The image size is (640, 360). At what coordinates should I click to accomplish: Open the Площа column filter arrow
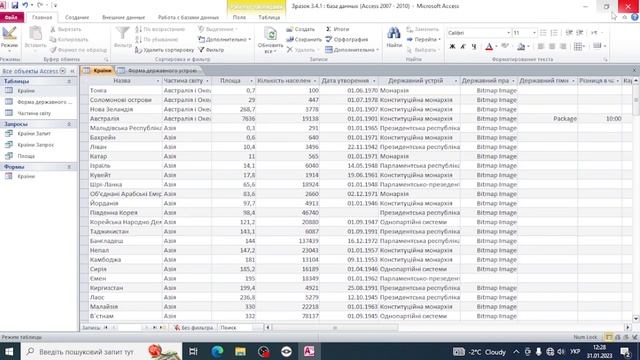pyautogui.click(x=251, y=81)
